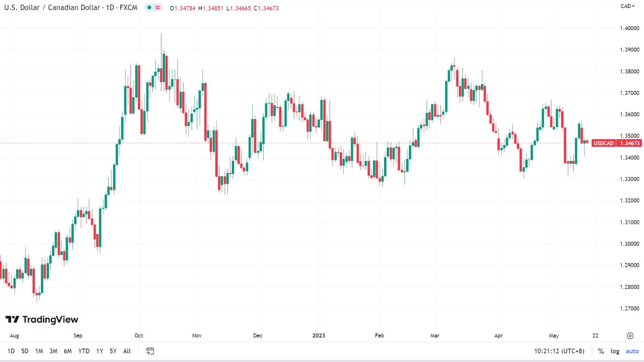Click the 1.36000 price axis label
The height and width of the screenshot is (362, 644).
[630, 115]
